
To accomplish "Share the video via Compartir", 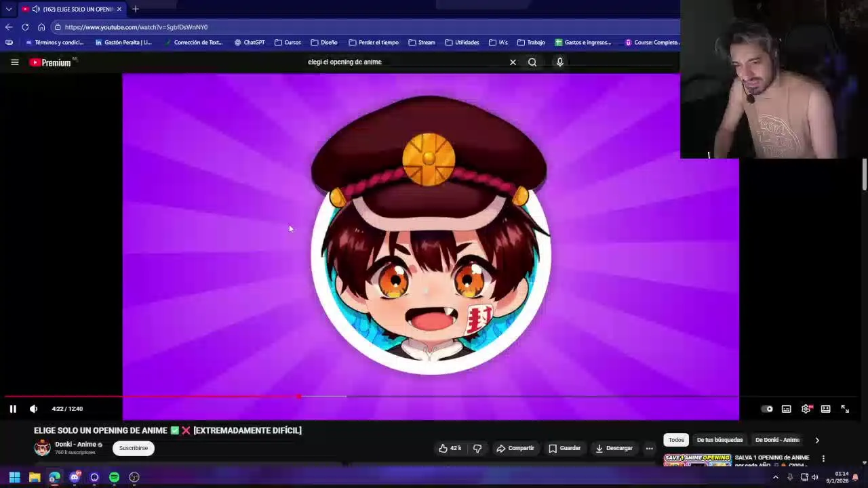I will tap(515, 448).
